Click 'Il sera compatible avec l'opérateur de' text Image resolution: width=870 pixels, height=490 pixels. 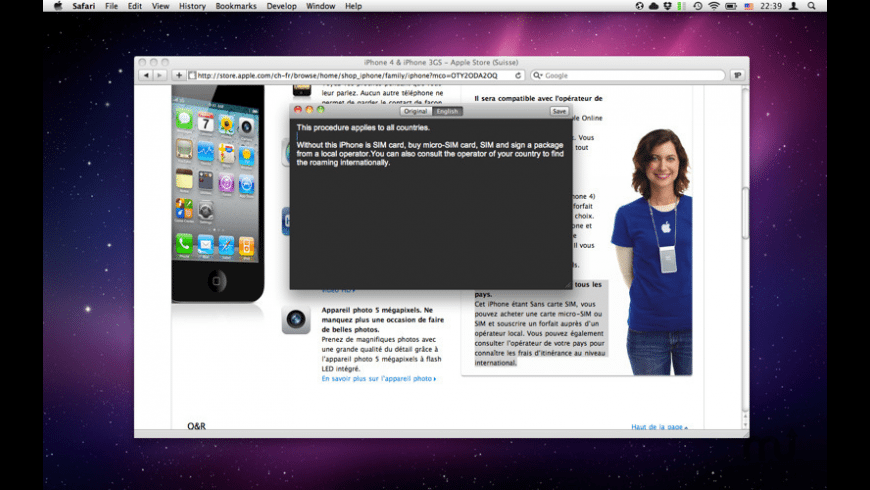coord(538,98)
